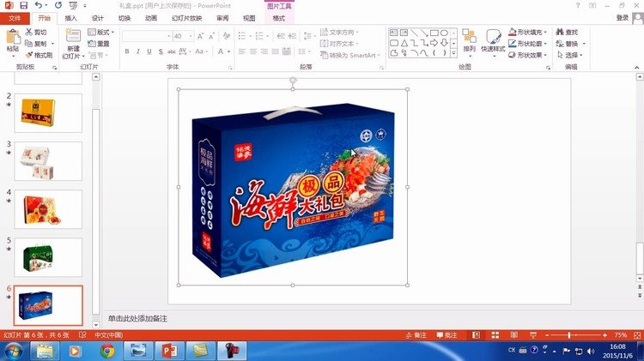Open the font color dropdown arrow
The image size is (644, 361).
pos(228,51)
